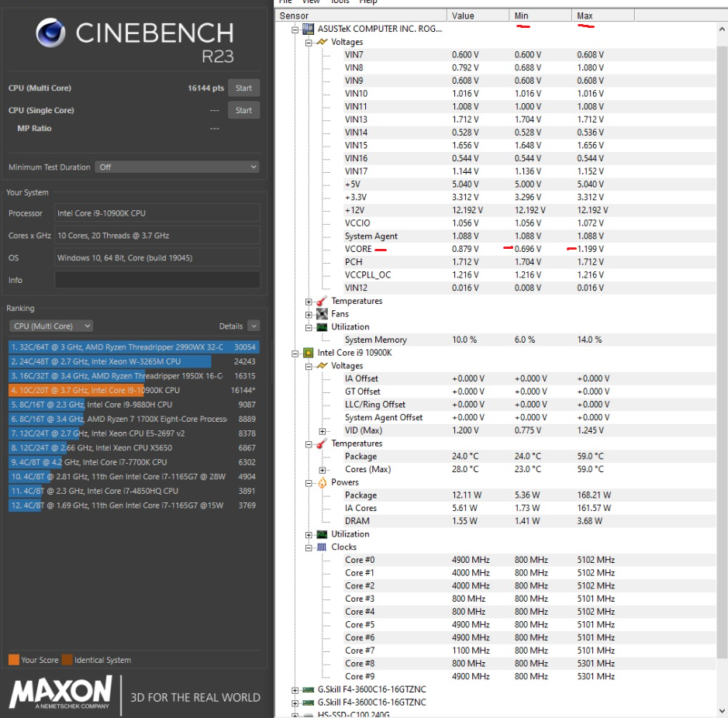Select the Core i7-7700K ranking entry

click(133, 462)
